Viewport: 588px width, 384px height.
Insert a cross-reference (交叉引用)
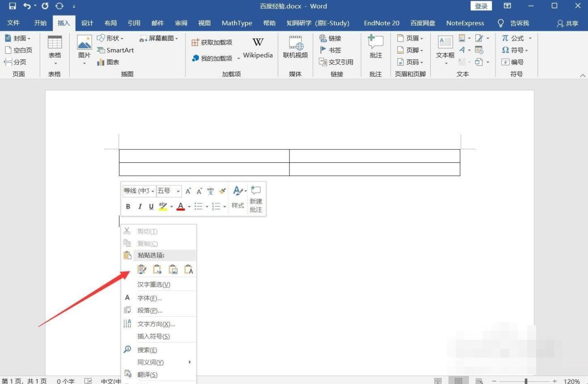336,62
